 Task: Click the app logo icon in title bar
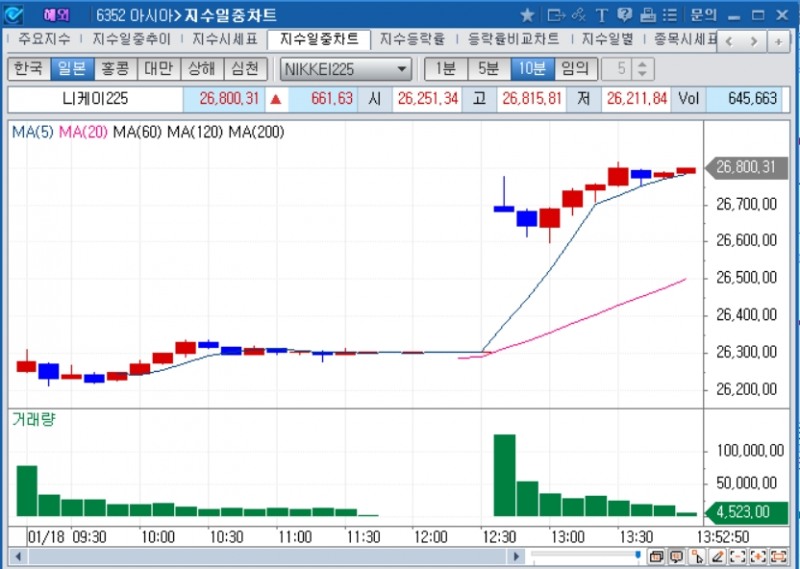coord(13,15)
